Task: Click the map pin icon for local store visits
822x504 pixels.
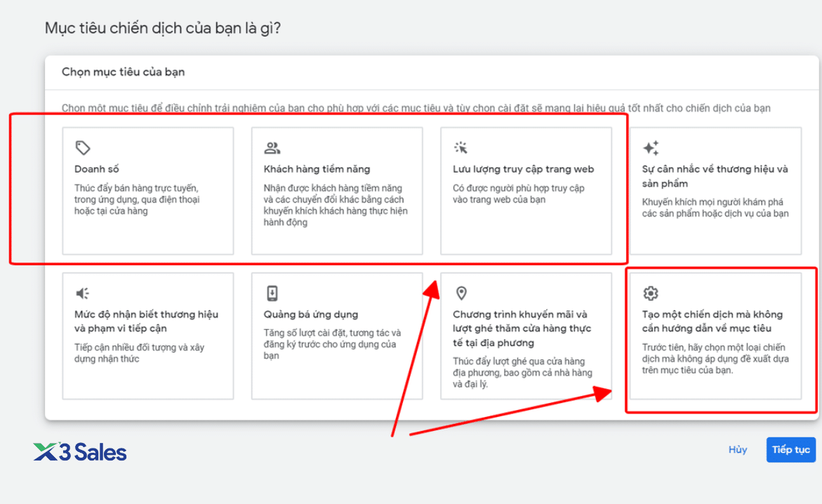Action: 461,293
